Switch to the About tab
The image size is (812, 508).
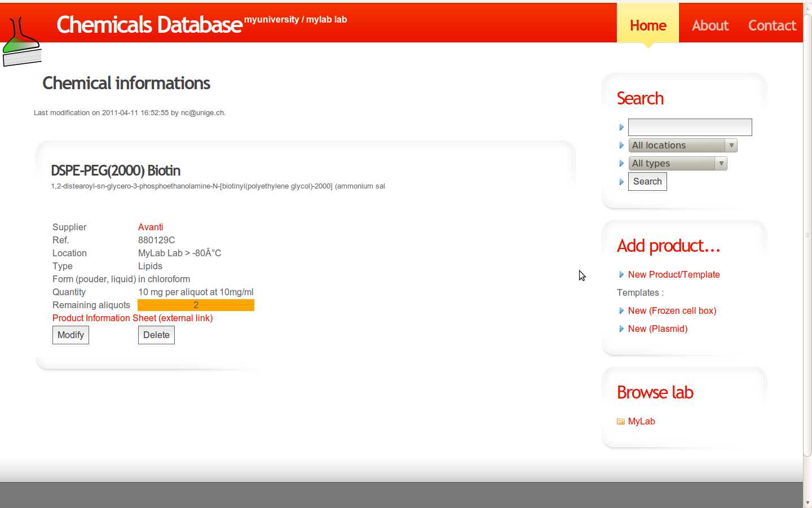(710, 25)
